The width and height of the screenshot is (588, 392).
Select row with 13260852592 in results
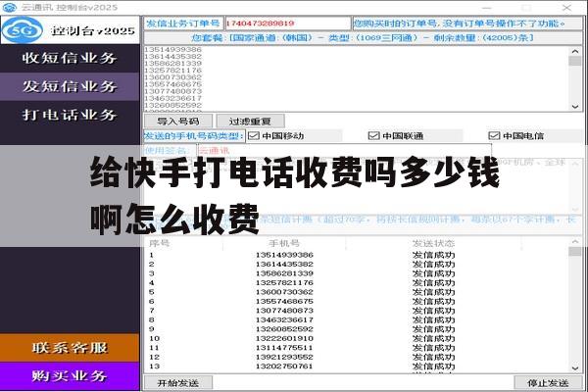(357, 329)
